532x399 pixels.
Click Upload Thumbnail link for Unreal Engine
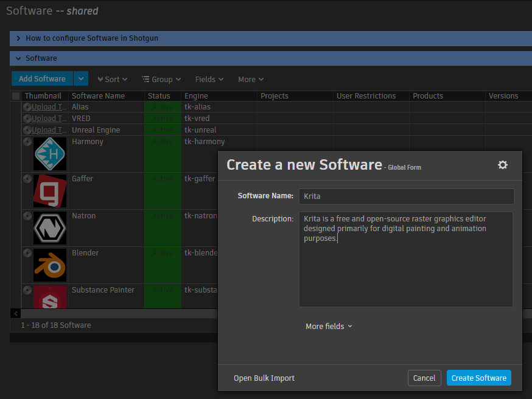click(x=49, y=130)
